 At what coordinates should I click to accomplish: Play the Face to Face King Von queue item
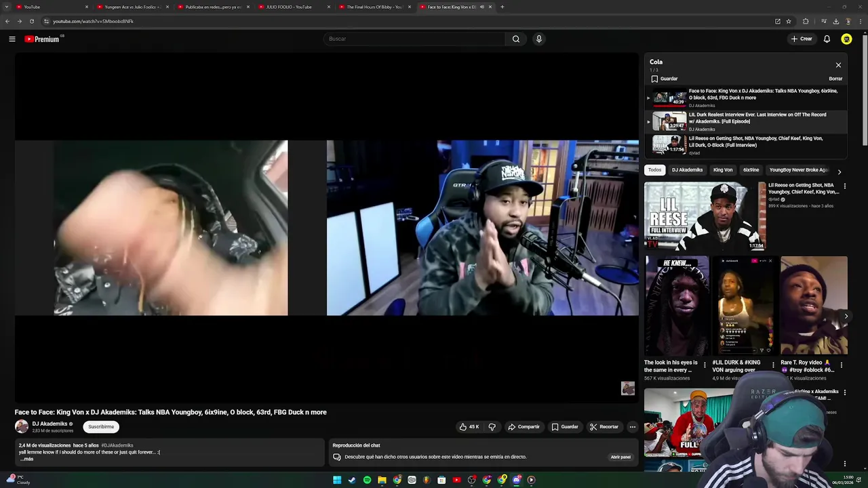(746, 98)
